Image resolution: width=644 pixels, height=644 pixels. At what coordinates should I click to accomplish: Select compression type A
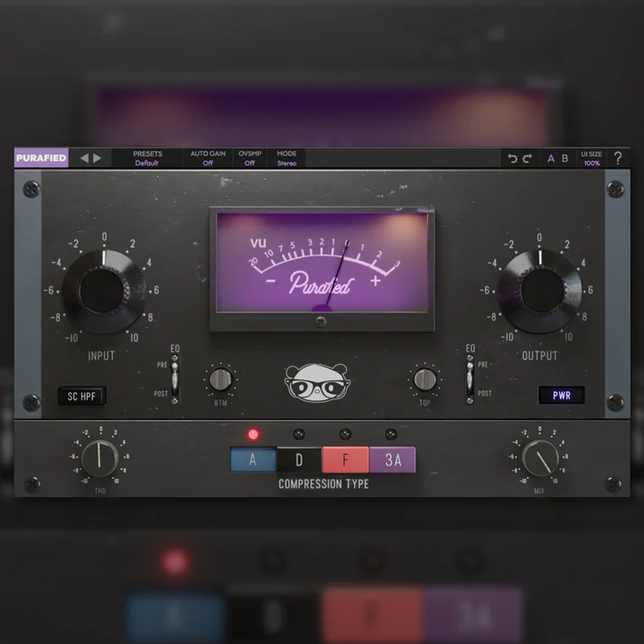253,460
